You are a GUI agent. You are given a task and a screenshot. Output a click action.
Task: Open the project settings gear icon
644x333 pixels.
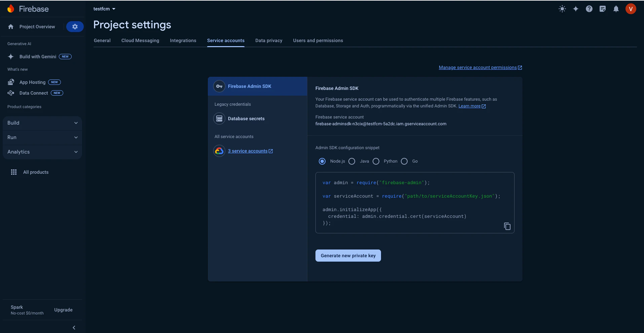75,27
